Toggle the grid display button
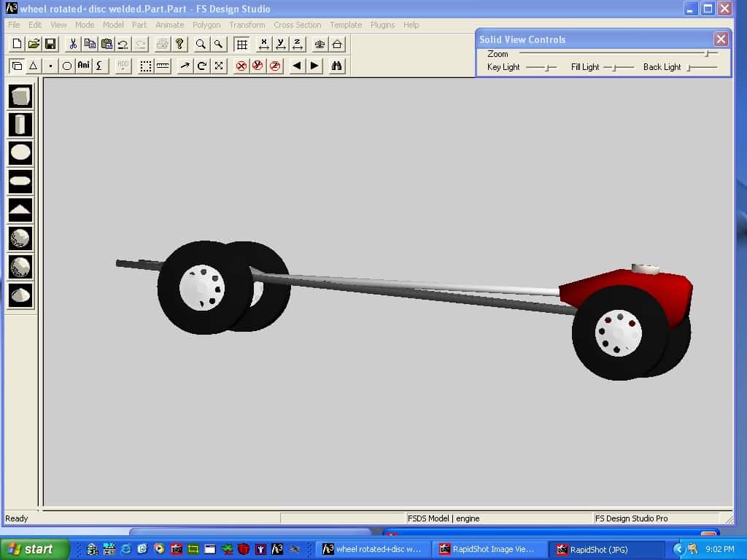 coord(241,44)
